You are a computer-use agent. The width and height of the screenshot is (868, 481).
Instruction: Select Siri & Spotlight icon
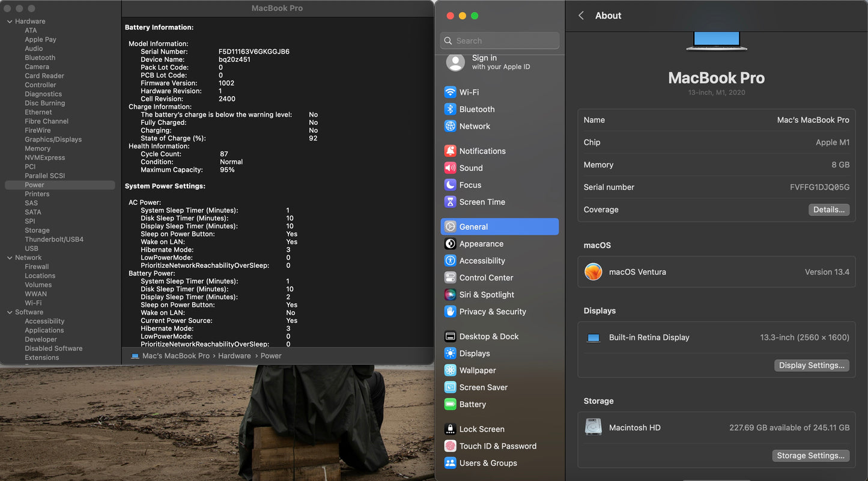click(x=450, y=295)
